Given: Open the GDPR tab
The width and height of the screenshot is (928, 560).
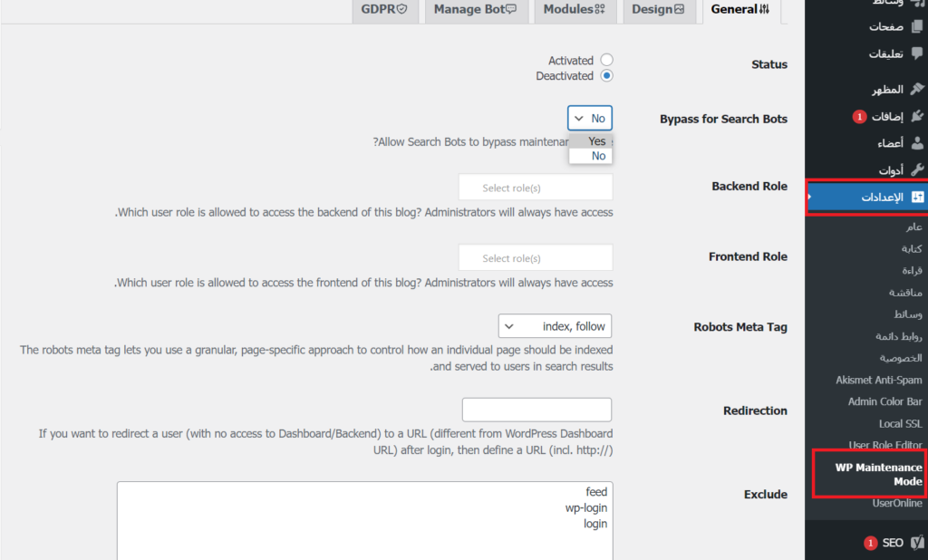Looking at the screenshot, I should point(383,10).
